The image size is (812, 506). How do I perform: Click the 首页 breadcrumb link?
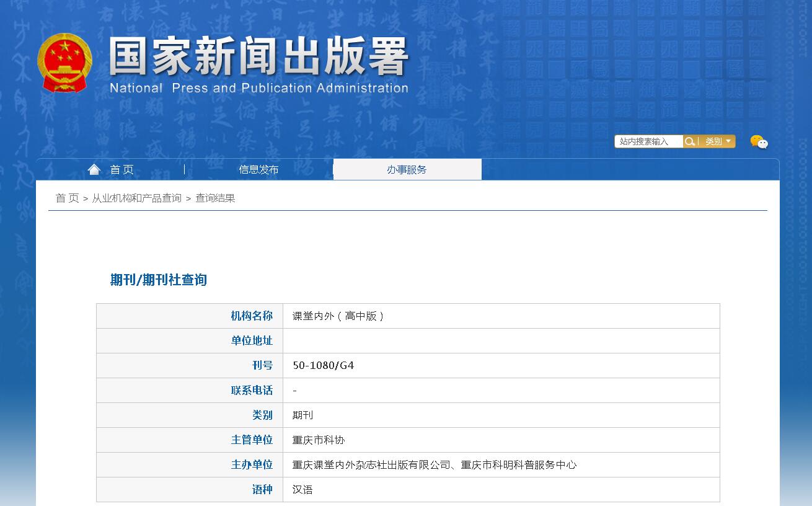67,198
